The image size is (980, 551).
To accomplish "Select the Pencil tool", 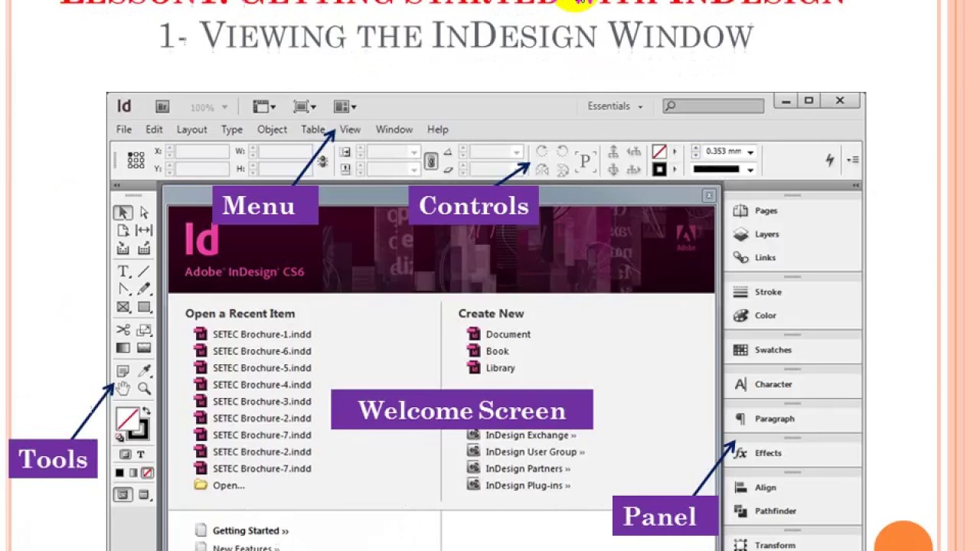I will pos(144,289).
